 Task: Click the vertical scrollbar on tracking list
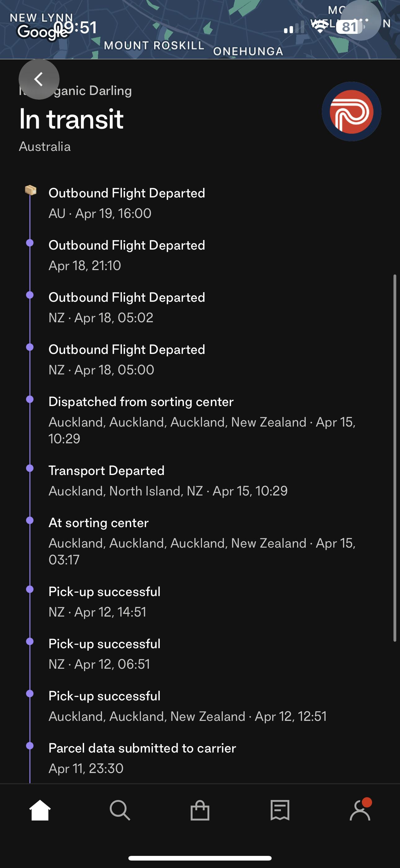click(395, 458)
